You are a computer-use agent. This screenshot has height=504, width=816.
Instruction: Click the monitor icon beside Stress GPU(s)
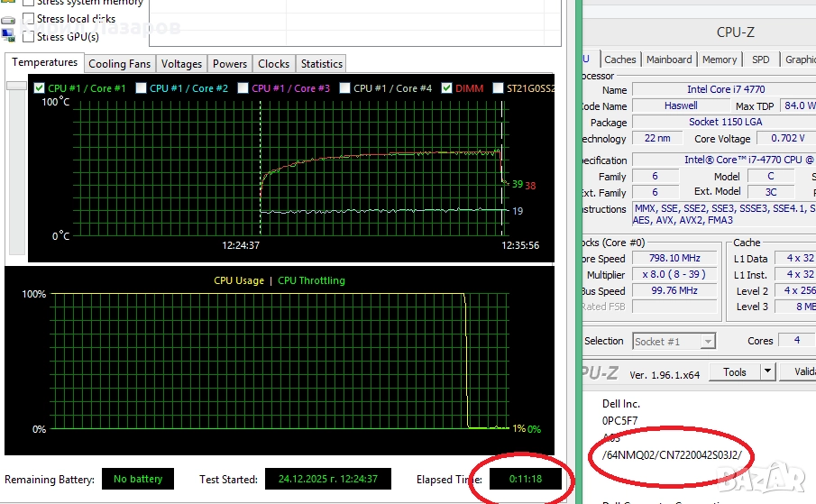(8, 36)
